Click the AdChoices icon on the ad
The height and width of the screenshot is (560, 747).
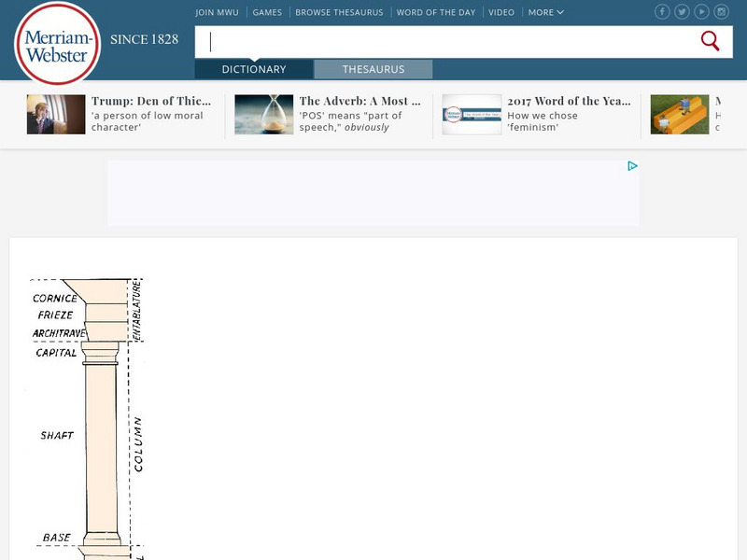[x=632, y=166]
